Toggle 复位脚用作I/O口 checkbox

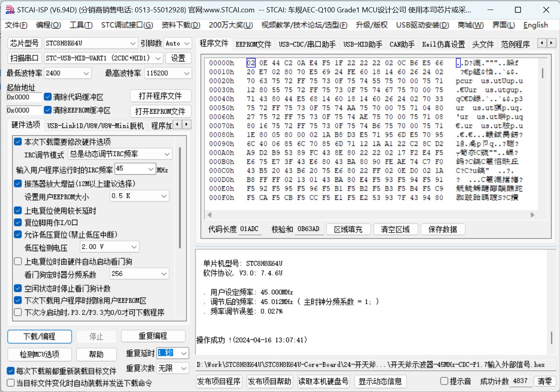[x=18, y=223]
